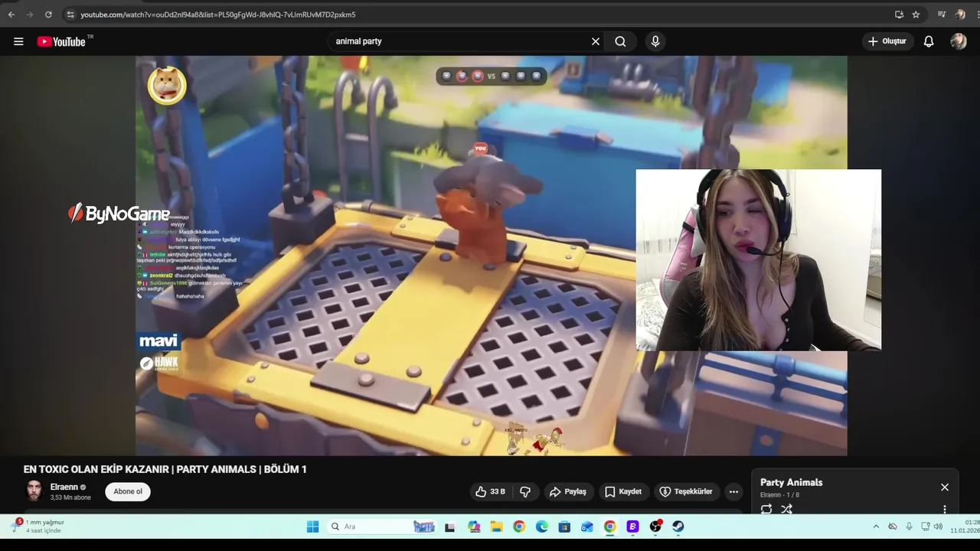View site information icon in address bar
The image size is (980, 551).
coord(70,15)
